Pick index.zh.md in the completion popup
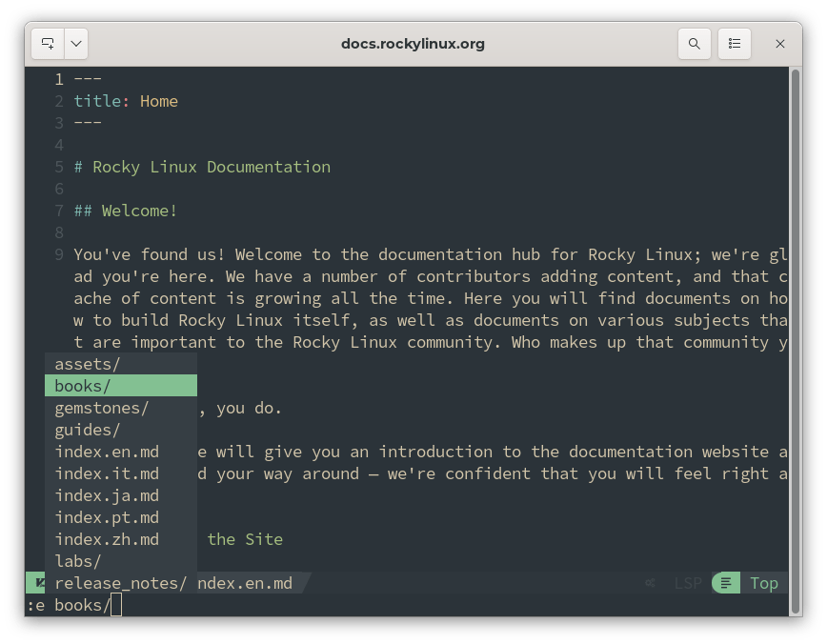827x644 pixels. click(121, 539)
